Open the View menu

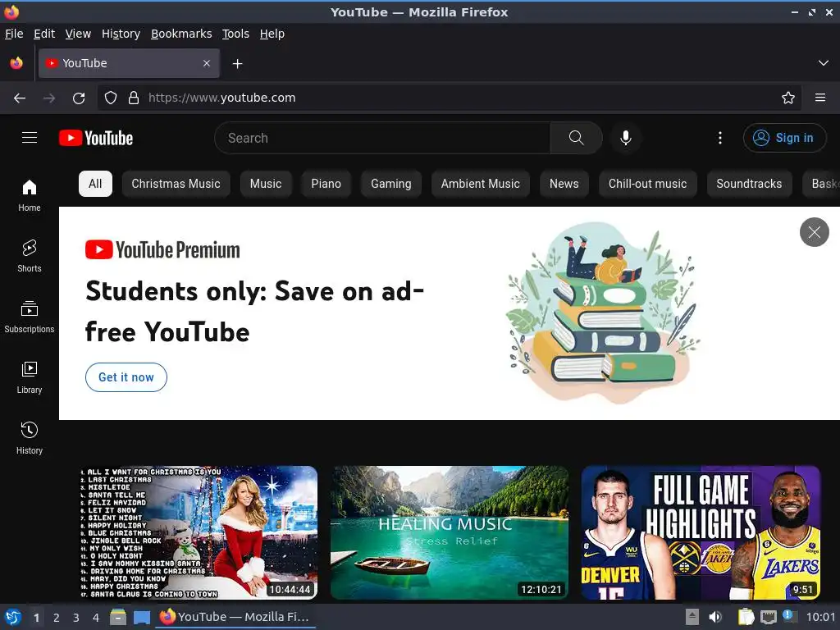click(x=78, y=34)
